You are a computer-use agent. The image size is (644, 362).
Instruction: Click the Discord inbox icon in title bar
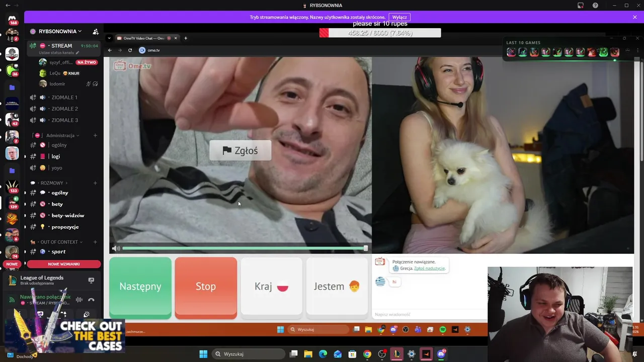[x=581, y=6]
